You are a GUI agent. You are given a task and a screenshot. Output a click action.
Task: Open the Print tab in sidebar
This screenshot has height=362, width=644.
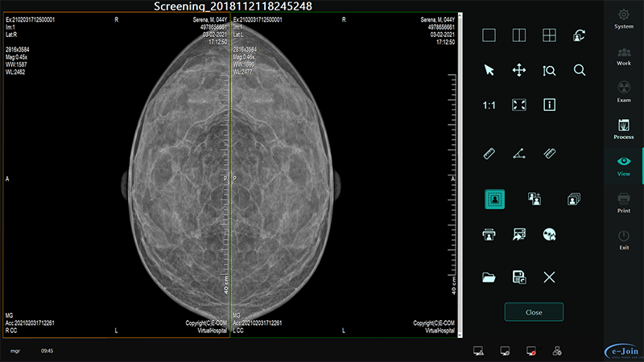coord(623,203)
